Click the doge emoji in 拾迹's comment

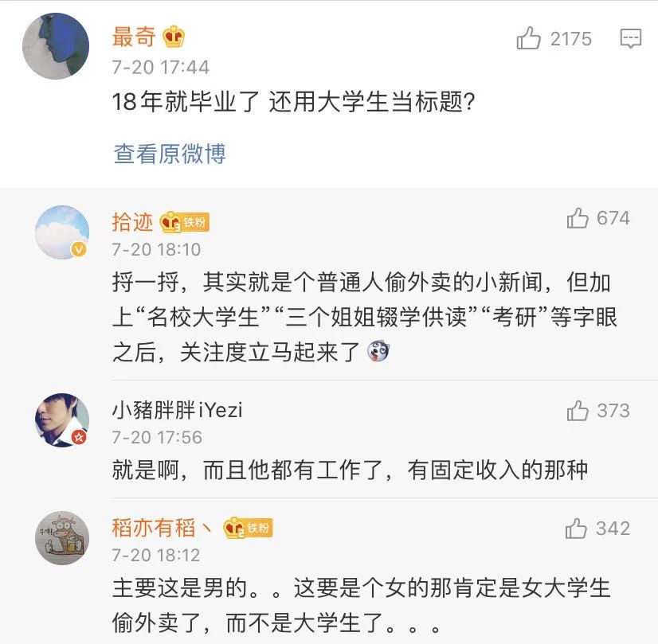378,351
